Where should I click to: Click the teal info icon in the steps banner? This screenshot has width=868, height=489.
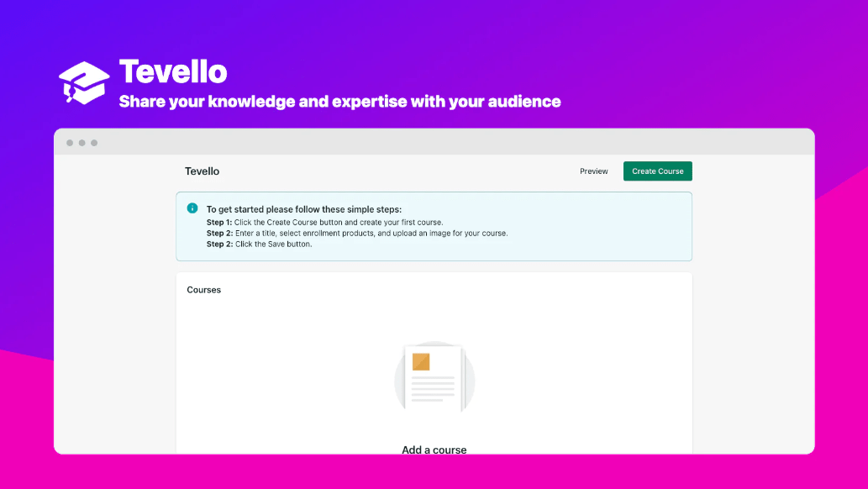(x=195, y=208)
